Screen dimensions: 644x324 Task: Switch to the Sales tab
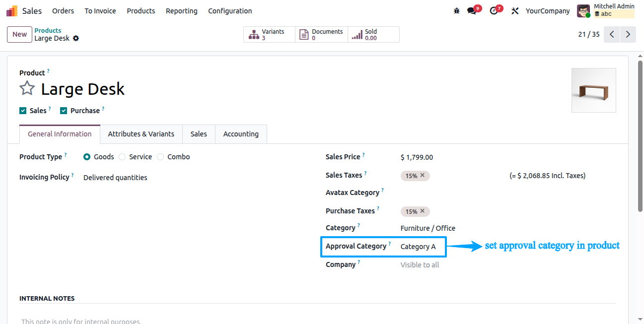coord(199,134)
